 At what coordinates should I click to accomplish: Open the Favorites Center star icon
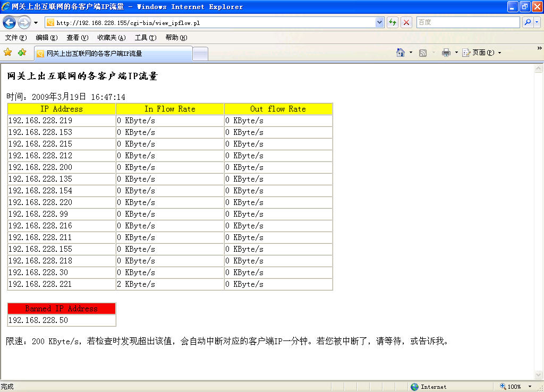click(x=8, y=53)
